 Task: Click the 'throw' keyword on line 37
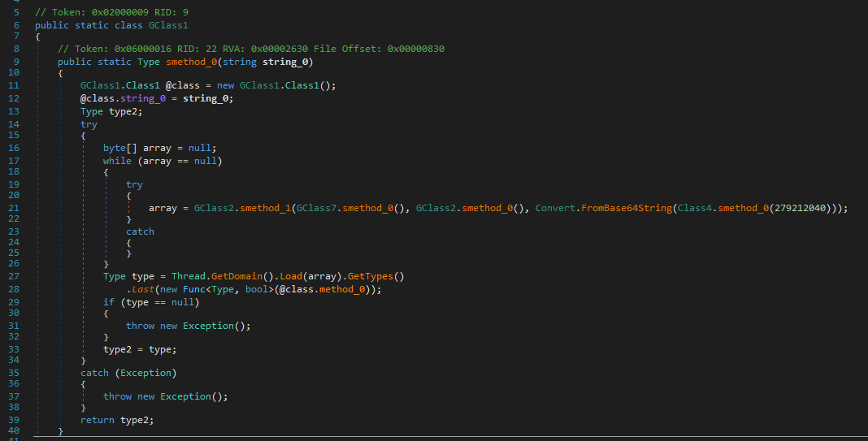117,396
